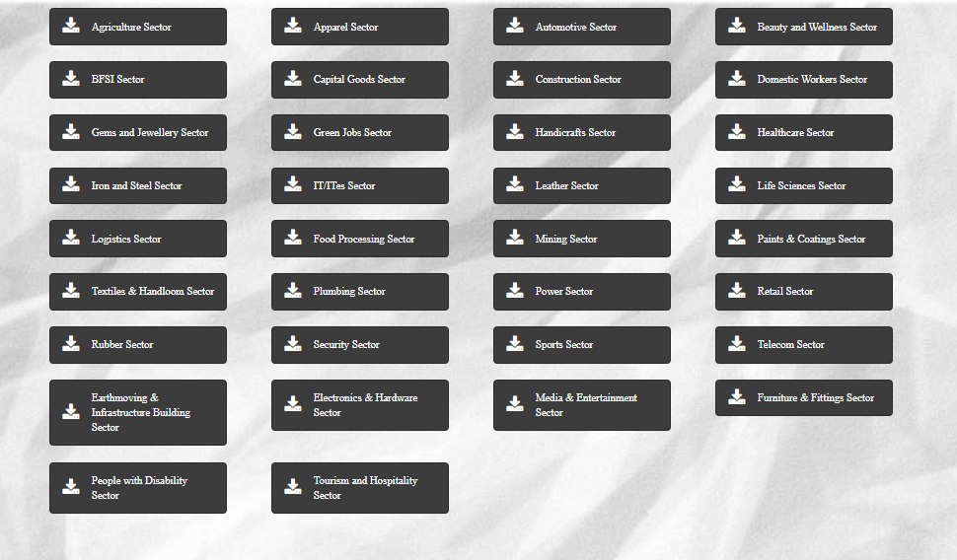This screenshot has width=957, height=560.
Task: Choose the Food Processing Sector button
Action: click(359, 239)
